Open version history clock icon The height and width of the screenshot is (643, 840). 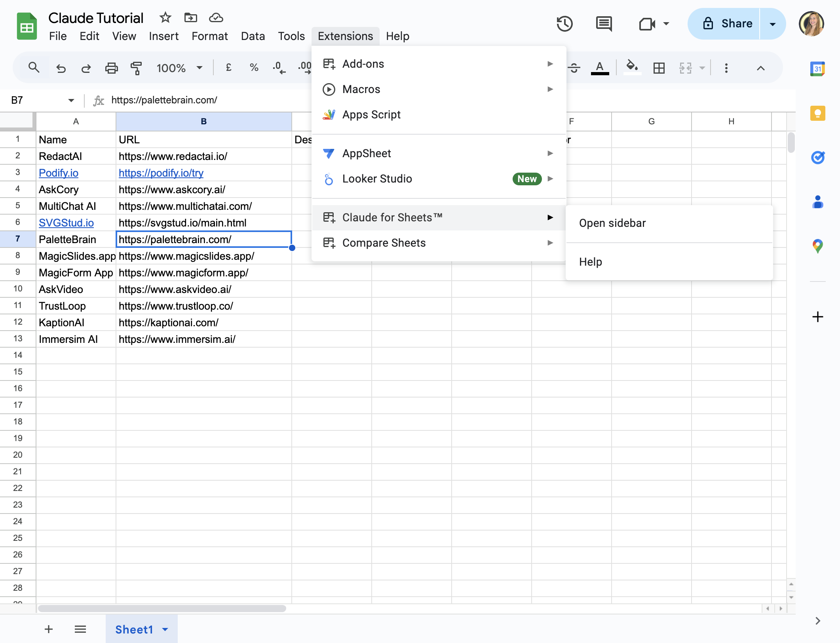[564, 24]
